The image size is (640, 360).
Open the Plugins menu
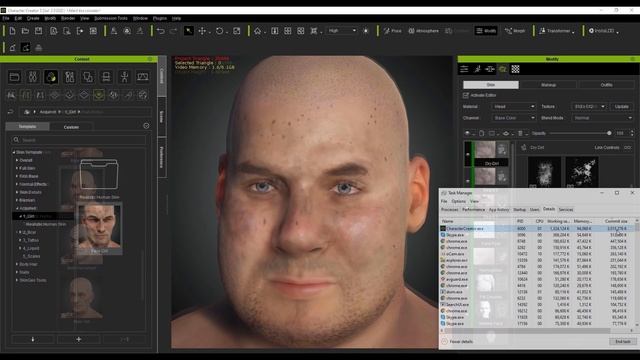[160, 18]
